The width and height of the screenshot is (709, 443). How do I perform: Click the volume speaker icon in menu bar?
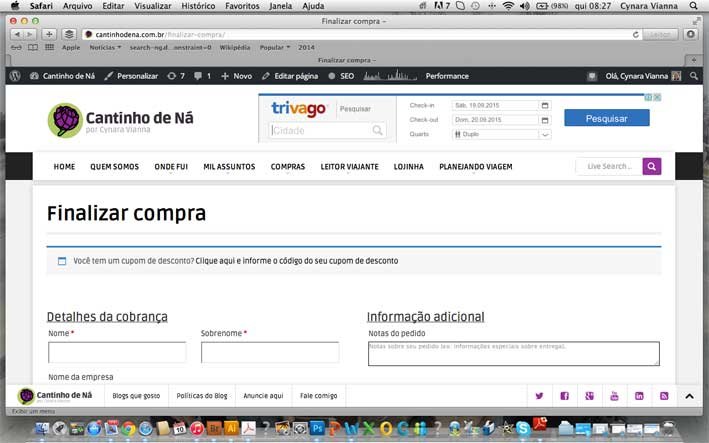(525, 6)
